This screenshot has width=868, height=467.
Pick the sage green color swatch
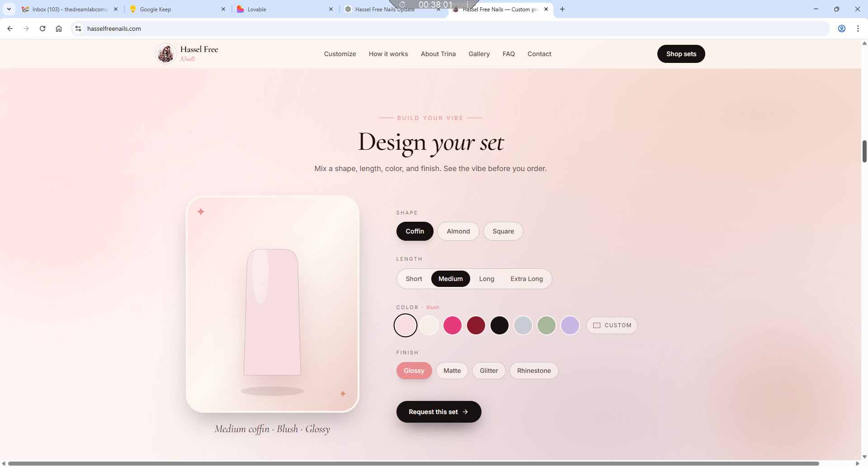point(547,325)
